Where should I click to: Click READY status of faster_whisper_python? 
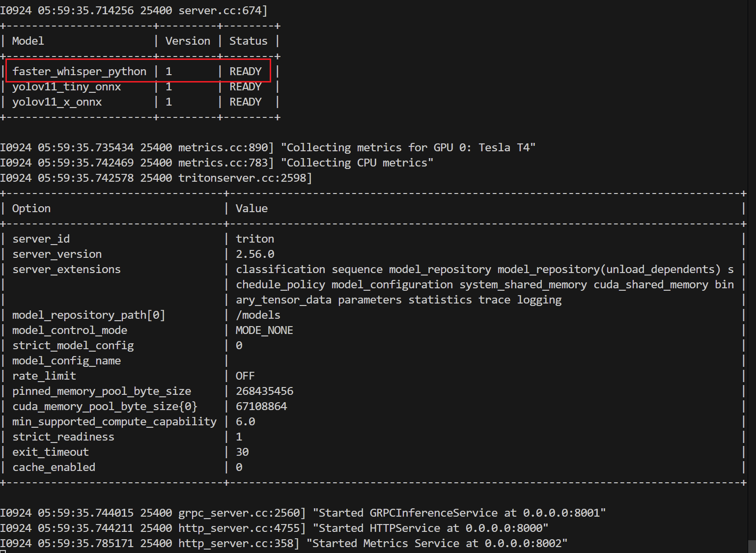tap(245, 72)
